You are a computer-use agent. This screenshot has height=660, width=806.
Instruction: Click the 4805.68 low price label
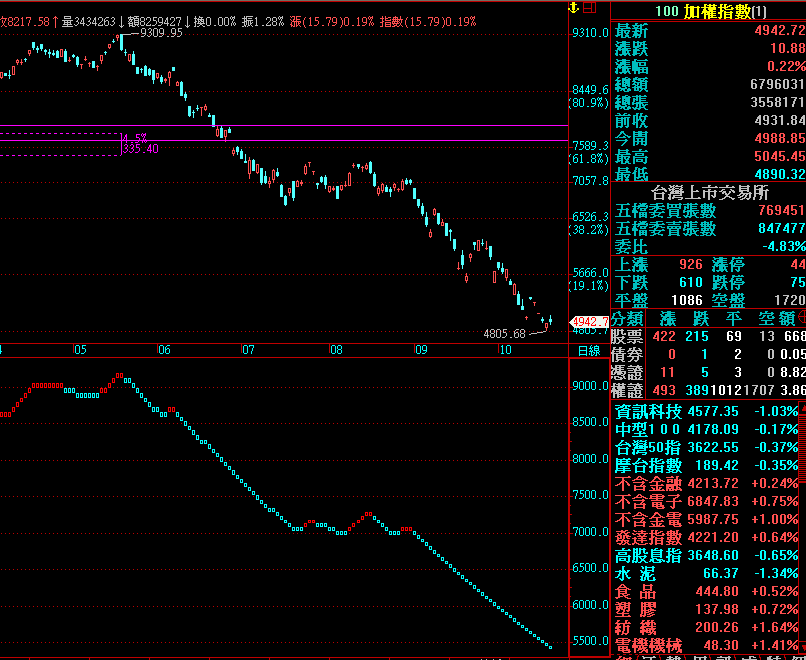point(504,334)
